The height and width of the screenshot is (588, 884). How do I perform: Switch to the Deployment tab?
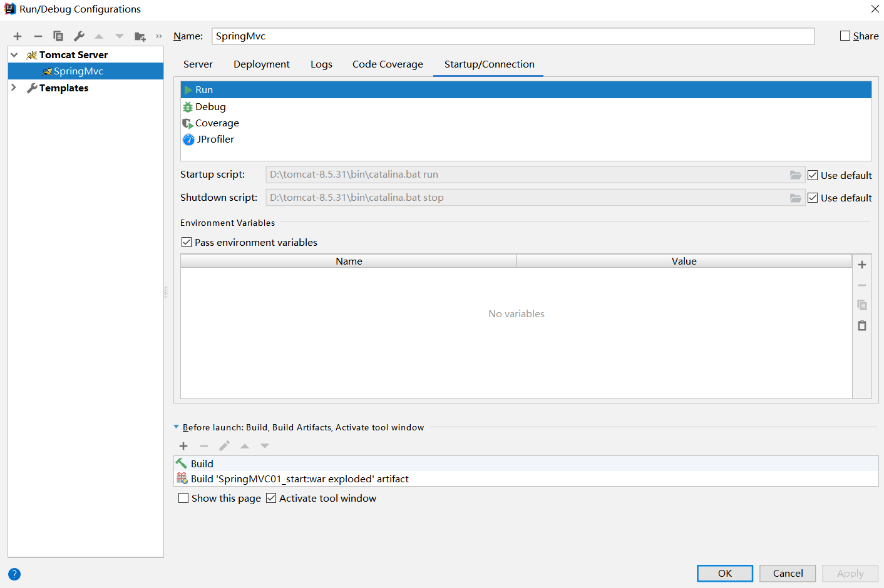click(x=262, y=64)
